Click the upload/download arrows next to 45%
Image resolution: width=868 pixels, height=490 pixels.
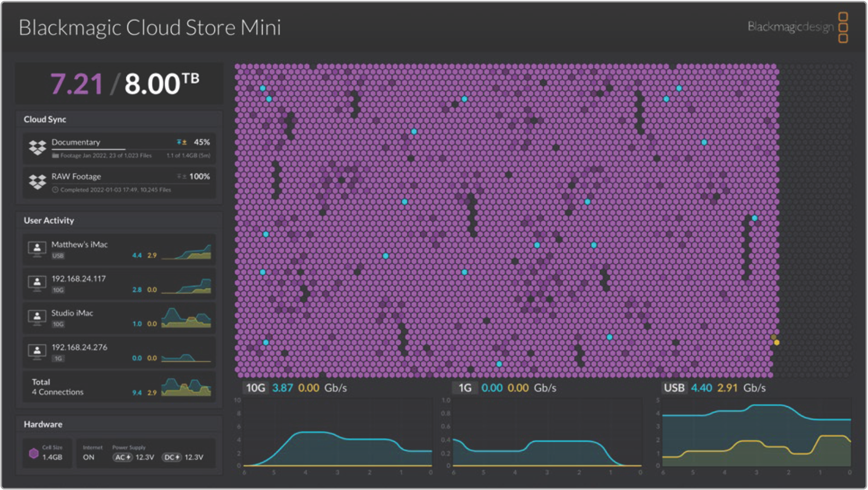click(x=182, y=142)
